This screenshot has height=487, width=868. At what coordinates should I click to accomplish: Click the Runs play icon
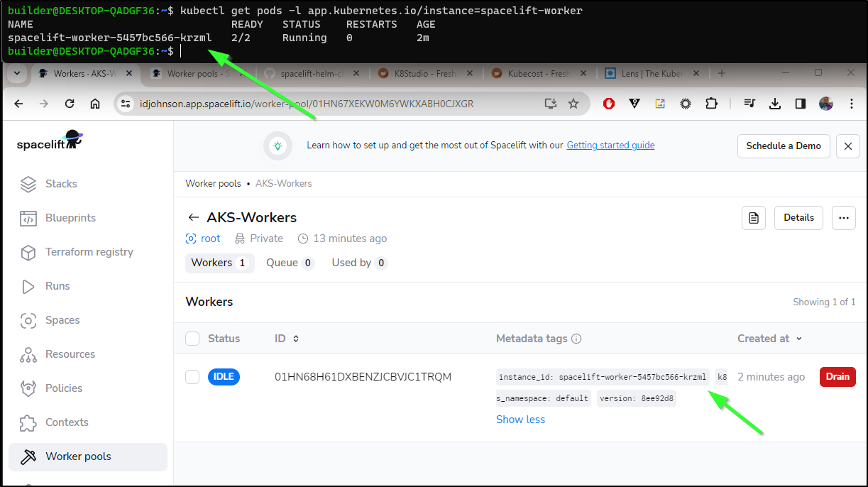click(x=28, y=286)
